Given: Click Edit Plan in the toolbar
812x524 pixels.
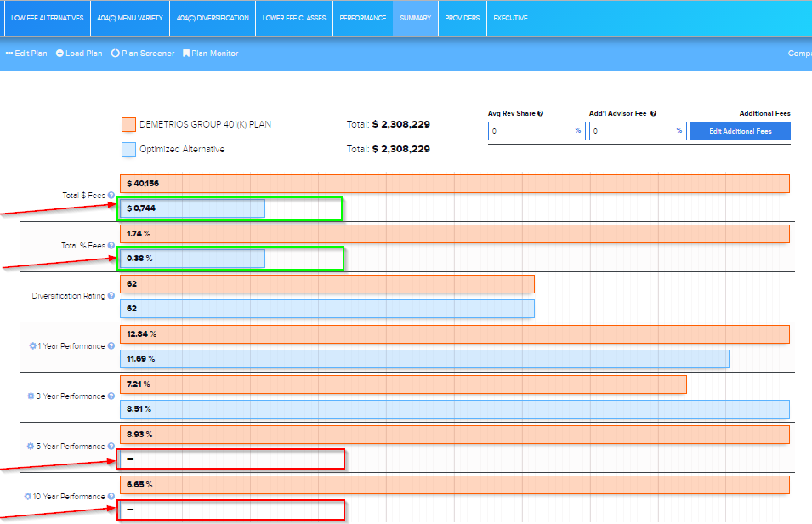Looking at the screenshot, I should pos(26,54).
